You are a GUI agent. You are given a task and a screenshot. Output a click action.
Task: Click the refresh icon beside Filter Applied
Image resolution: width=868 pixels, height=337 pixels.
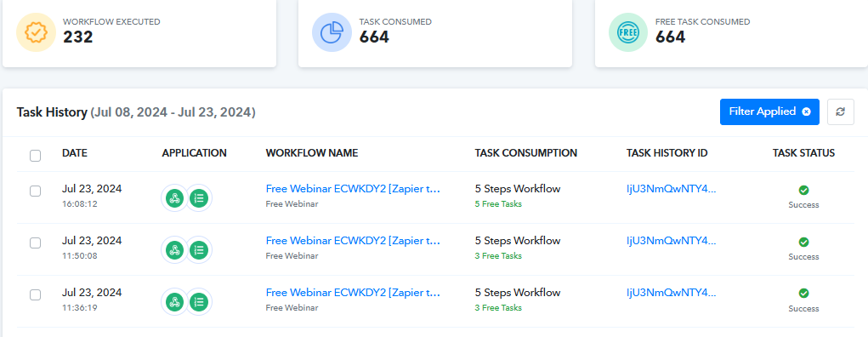point(840,112)
